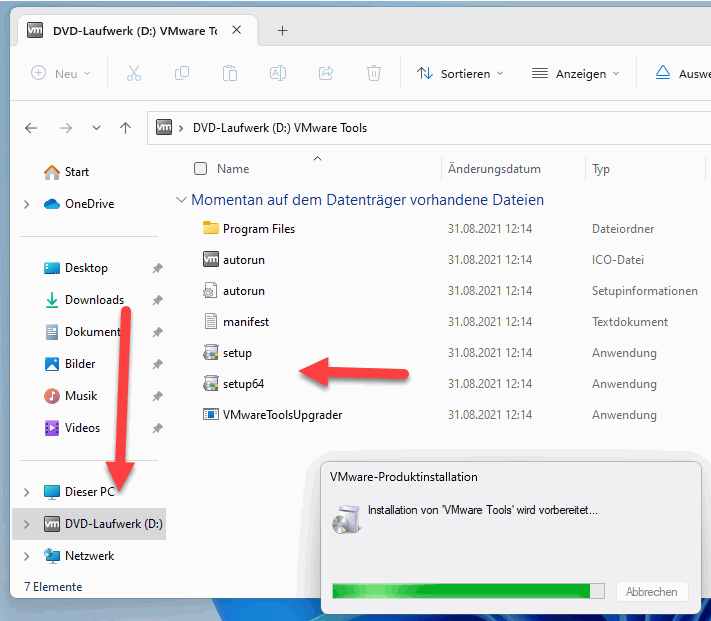This screenshot has width=711, height=621.
Task: Click the 'Dateiordner' type cell
Action: 623,229
